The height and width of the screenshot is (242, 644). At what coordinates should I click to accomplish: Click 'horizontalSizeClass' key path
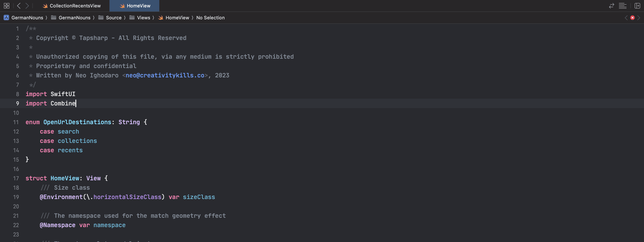tap(128, 197)
